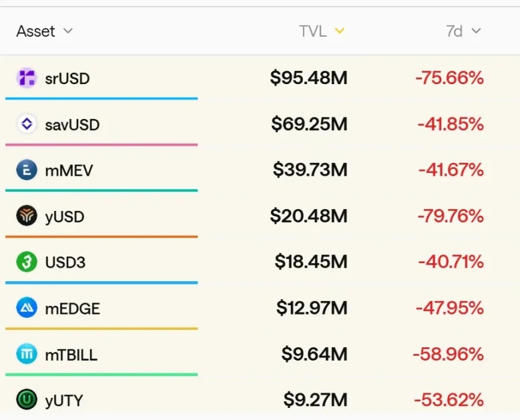This screenshot has height=420, width=520.
Task: Click the mTBILL cyan asset icon
Action: tap(27, 355)
